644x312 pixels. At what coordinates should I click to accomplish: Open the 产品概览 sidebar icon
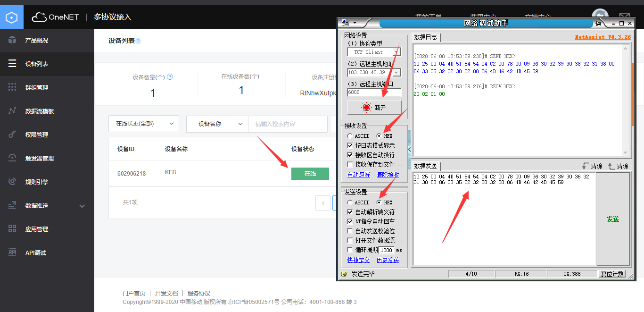coord(11,41)
